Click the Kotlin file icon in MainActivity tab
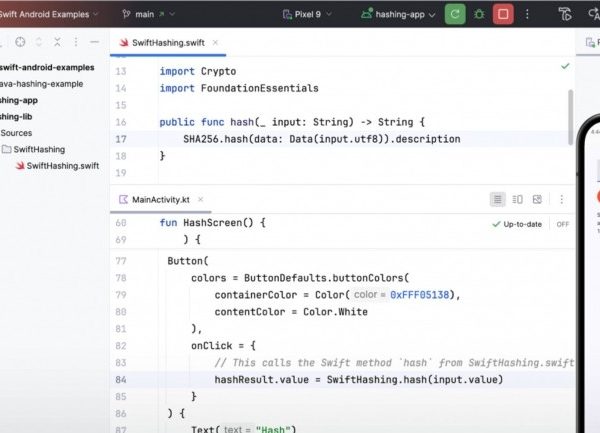Screen dimensions: 600x433 pos(123,199)
